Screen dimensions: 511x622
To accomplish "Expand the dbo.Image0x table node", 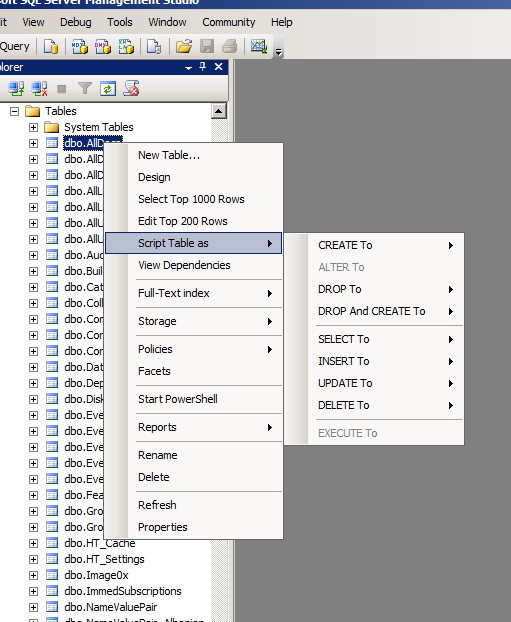I will pyautogui.click(x=33, y=575).
